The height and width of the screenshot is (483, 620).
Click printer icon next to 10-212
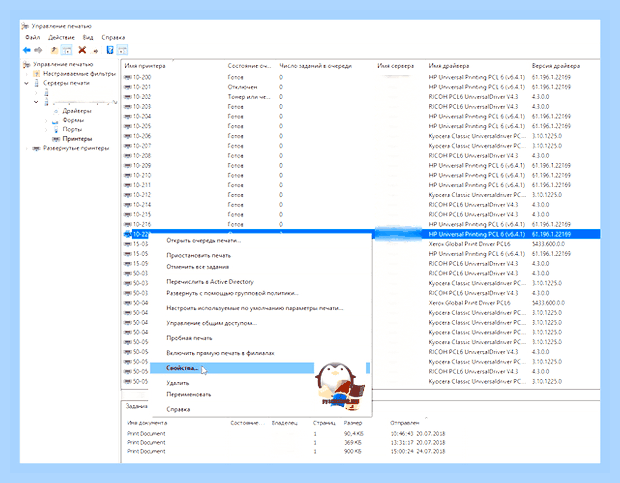tap(128, 195)
